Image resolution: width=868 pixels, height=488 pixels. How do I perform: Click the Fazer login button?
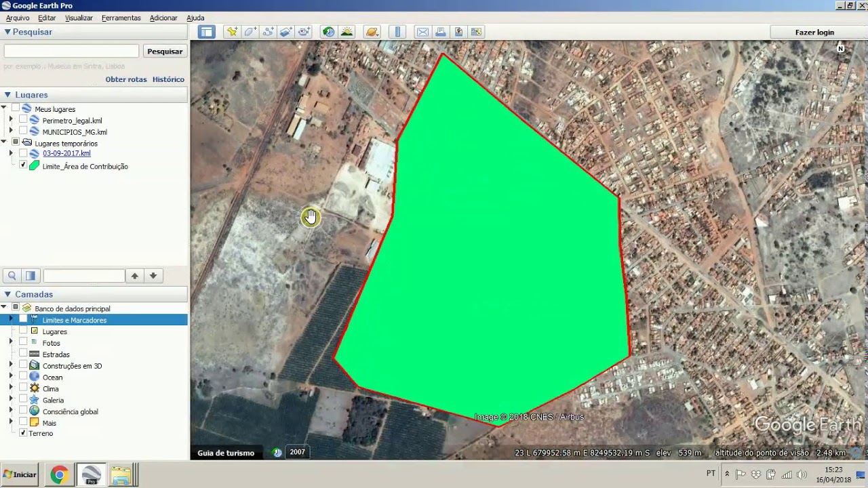coord(814,33)
